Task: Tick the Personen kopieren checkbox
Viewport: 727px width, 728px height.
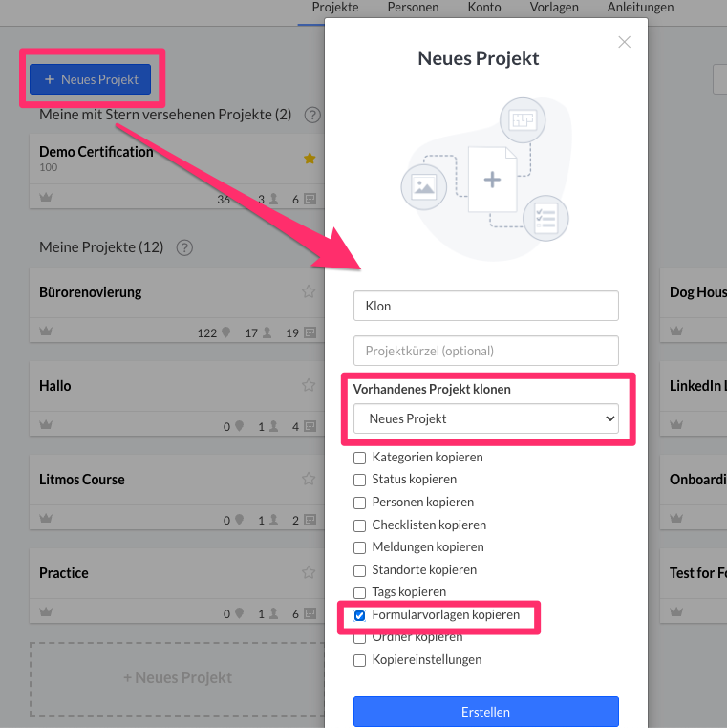Action: point(360,503)
